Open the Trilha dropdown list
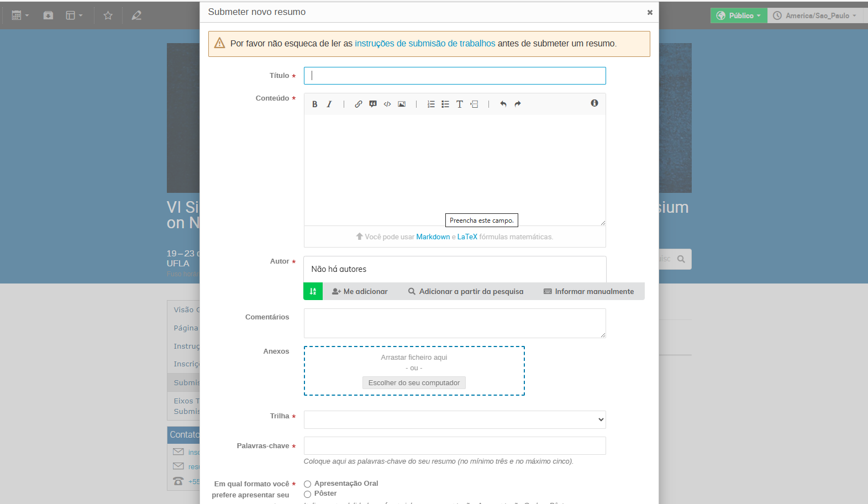Viewport: 868px width, 504px height. [x=454, y=419]
